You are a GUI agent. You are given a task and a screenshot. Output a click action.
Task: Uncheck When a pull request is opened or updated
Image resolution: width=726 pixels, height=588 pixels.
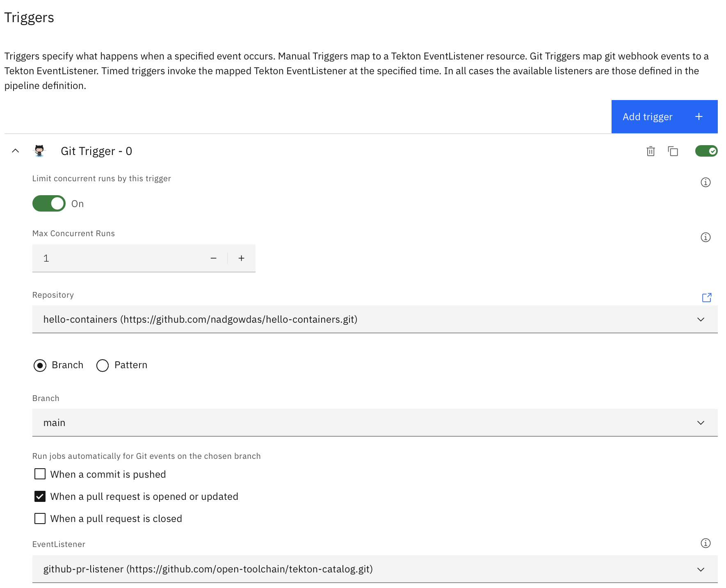(40, 496)
